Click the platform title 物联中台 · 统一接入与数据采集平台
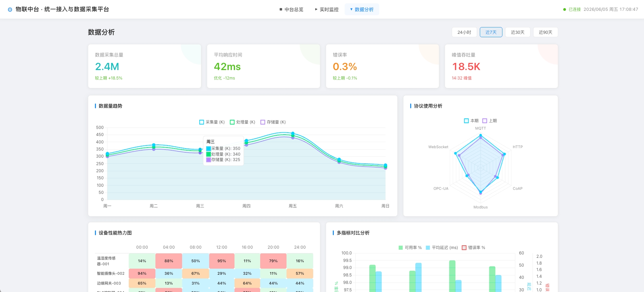Viewport: 644px width, 292px height. [x=62, y=9]
